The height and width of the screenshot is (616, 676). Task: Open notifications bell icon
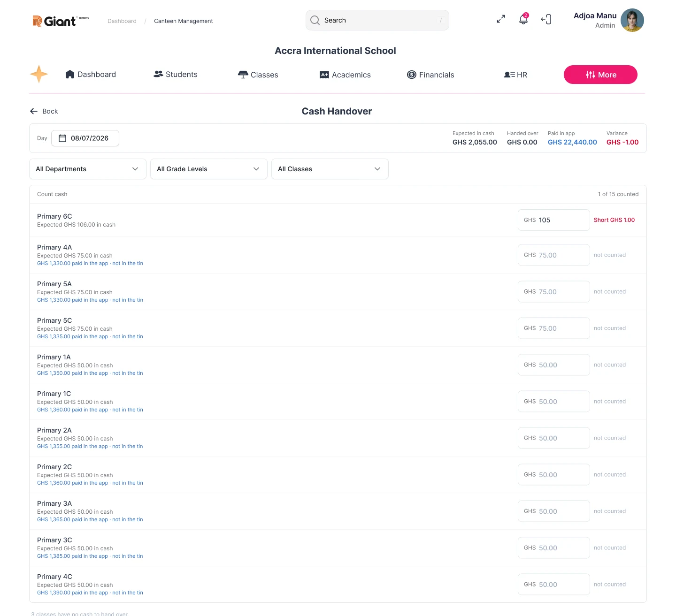pyautogui.click(x=523, y=19)
